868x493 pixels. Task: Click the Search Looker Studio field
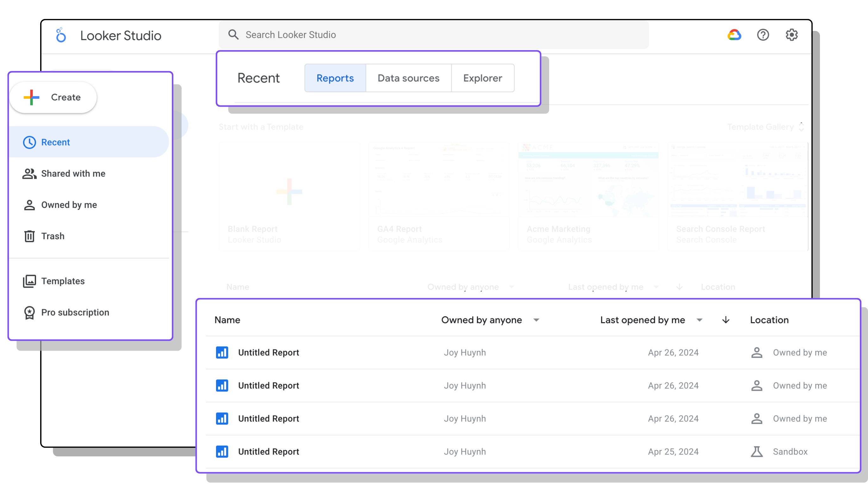coord(433,35)
